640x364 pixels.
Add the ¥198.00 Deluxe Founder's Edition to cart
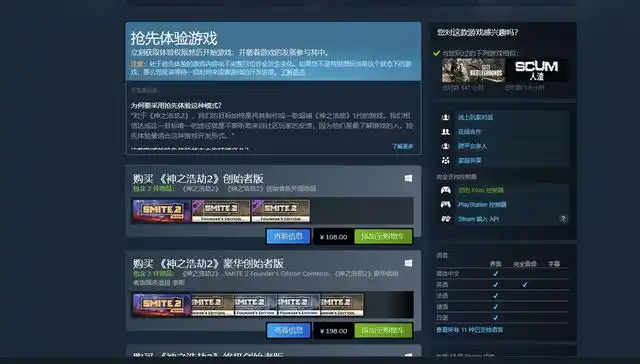(x=383, y=331)
